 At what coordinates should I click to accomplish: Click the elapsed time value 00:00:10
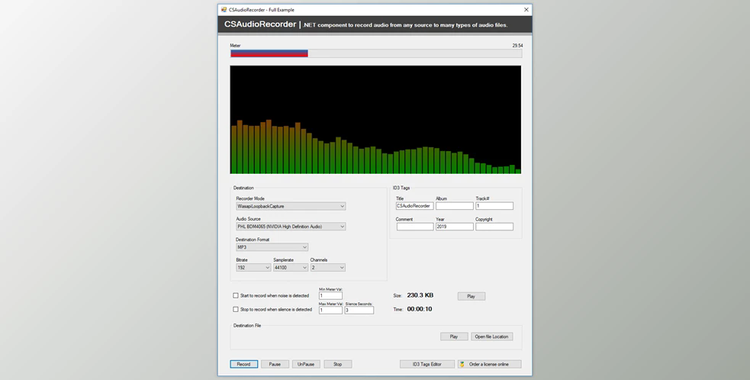point(419,309)
